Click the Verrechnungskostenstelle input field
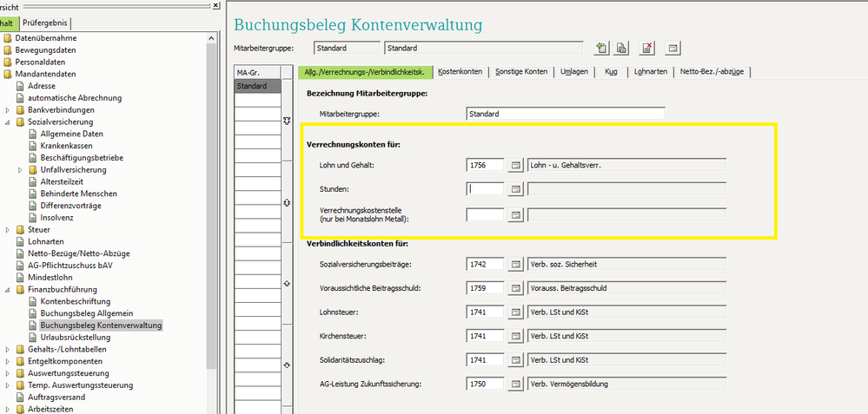Viewport: 868px width, 414px height. (485, 214)
